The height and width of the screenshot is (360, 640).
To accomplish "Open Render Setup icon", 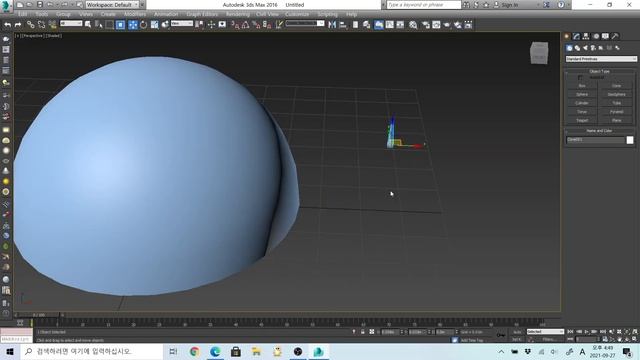I will tap(426, 25).
